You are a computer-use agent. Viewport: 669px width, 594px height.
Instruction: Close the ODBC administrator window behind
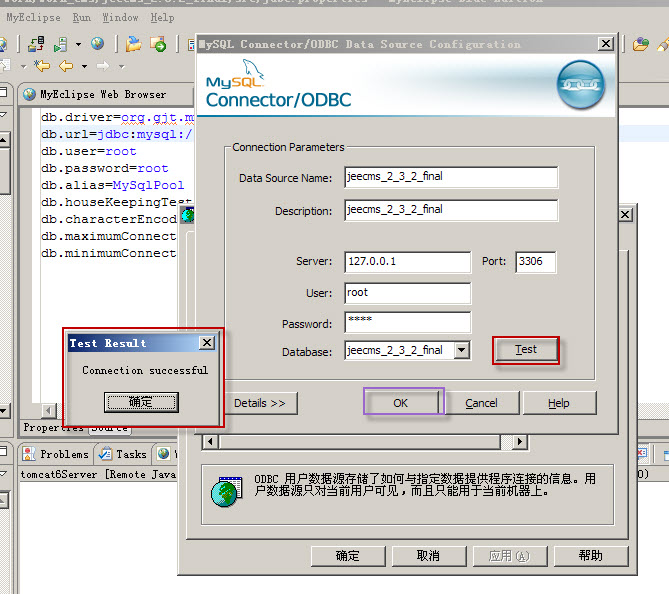(x=625, y=214)
